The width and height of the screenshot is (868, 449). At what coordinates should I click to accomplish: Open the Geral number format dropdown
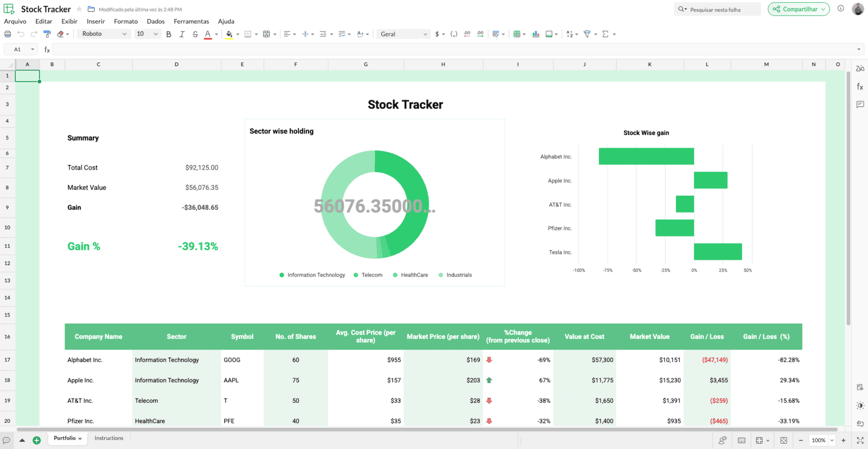click(x=404, y=34)
